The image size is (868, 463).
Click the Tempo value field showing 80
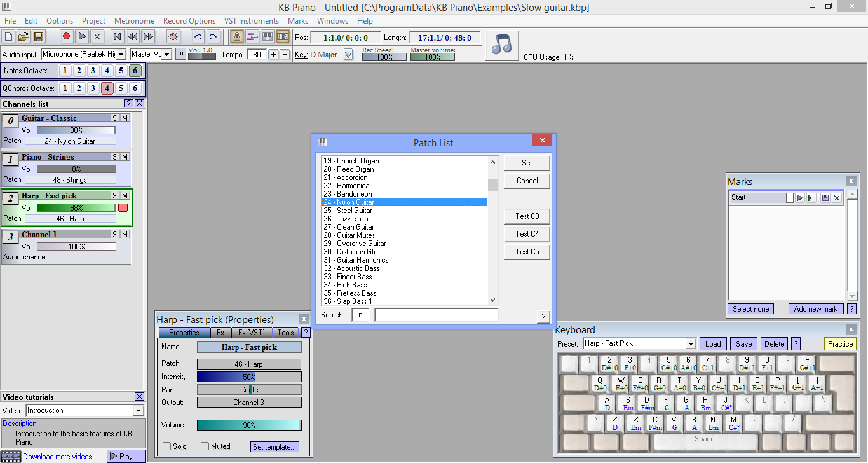pos(256,55)
